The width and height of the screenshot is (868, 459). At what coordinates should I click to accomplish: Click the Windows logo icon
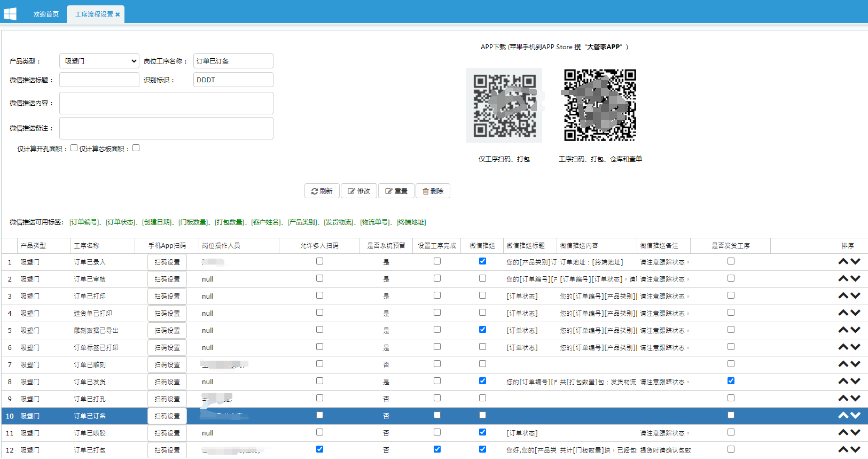pos(10,13)
